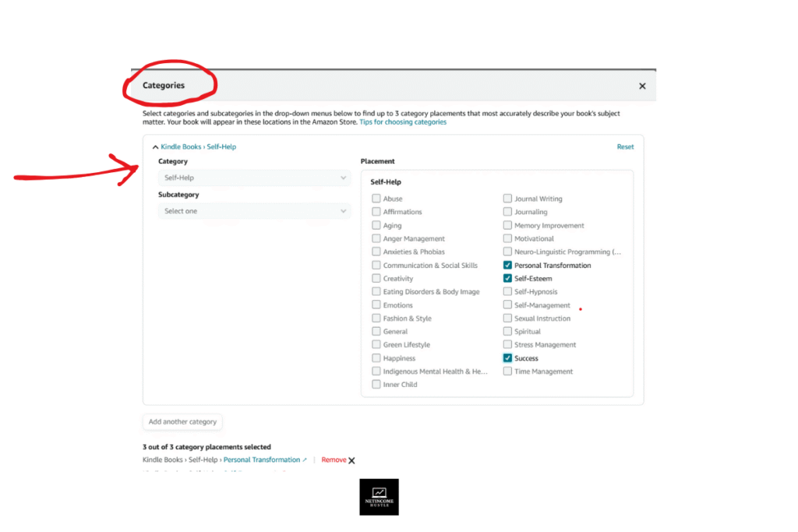
Task: Uncheck the Personal Transformation checkbox
Action: point(507,265)
